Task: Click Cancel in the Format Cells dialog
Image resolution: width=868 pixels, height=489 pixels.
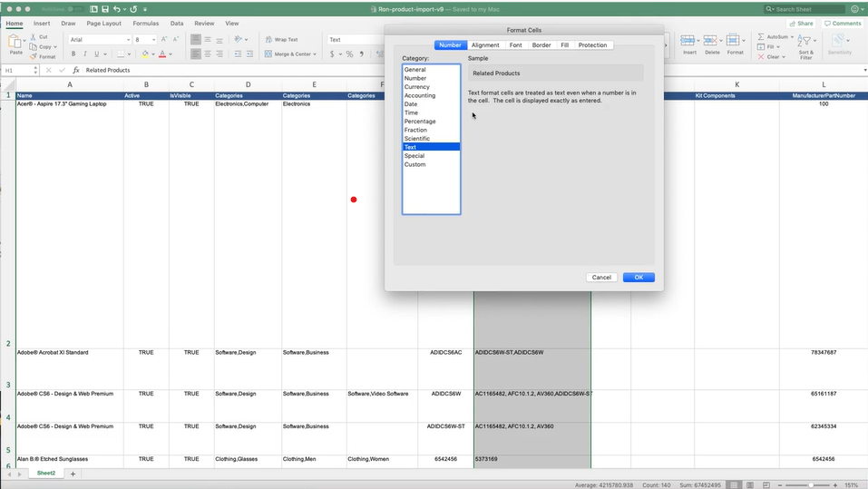Action: 601,278
